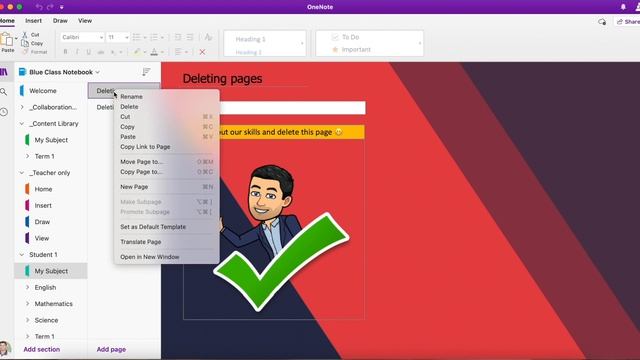The height and width of the screenshot is (360, 640).
Task: Click the Undo arrow in title bar
Action: point(39,7)
